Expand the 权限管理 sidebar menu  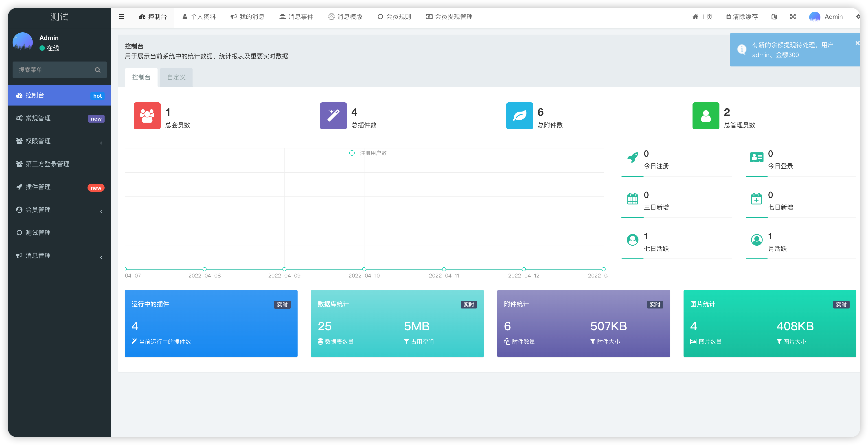pyautogui.click(x=59, y=141)
